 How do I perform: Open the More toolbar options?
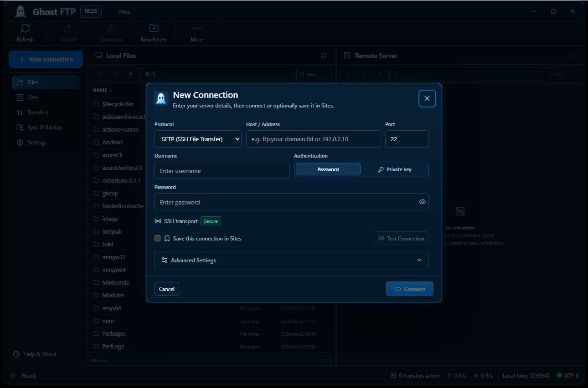[197, 28]
